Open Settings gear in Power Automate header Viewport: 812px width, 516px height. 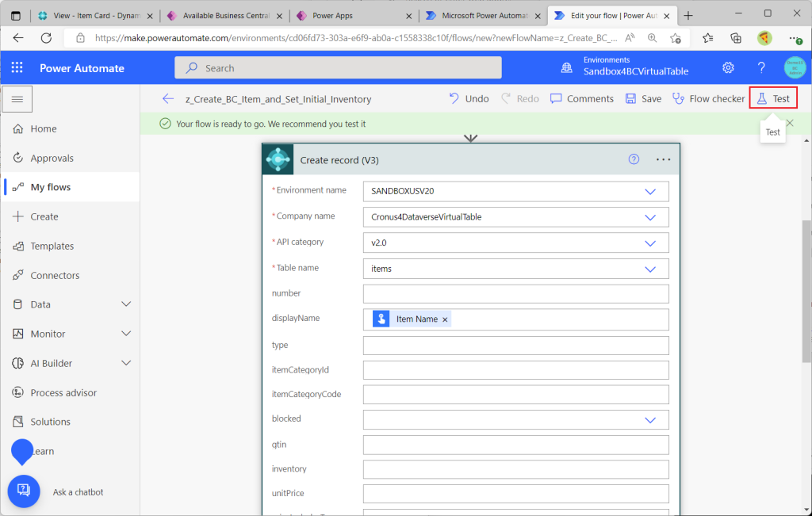pos(728,68)
